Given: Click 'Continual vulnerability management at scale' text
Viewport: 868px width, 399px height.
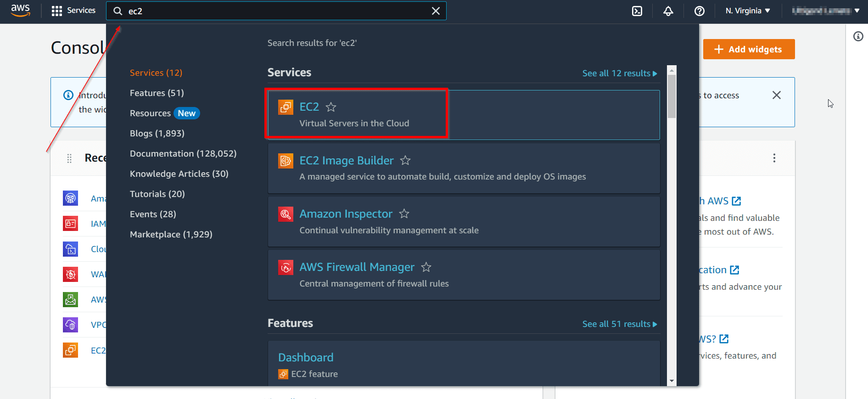Looking at the screenshot, I should [x=389, y=230].
